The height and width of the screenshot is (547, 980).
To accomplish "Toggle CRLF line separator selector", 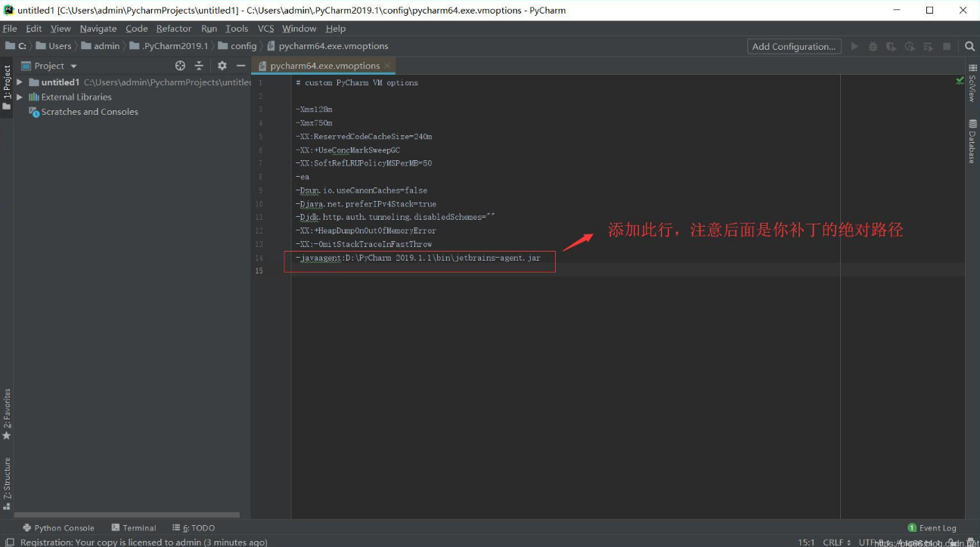I will (835, 542).
